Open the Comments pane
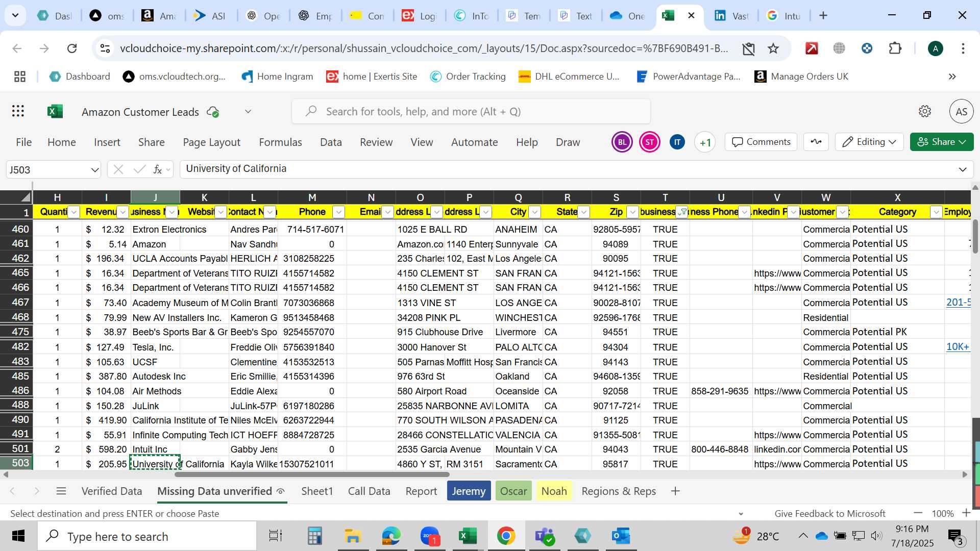This screenshot has width=980, height=551. (x=761, y=142)
